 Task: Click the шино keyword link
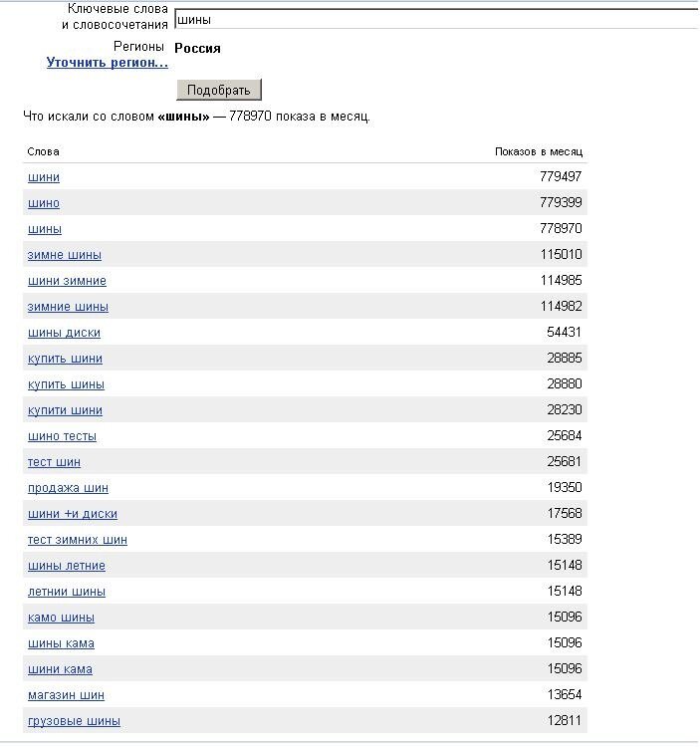point(44,203)
